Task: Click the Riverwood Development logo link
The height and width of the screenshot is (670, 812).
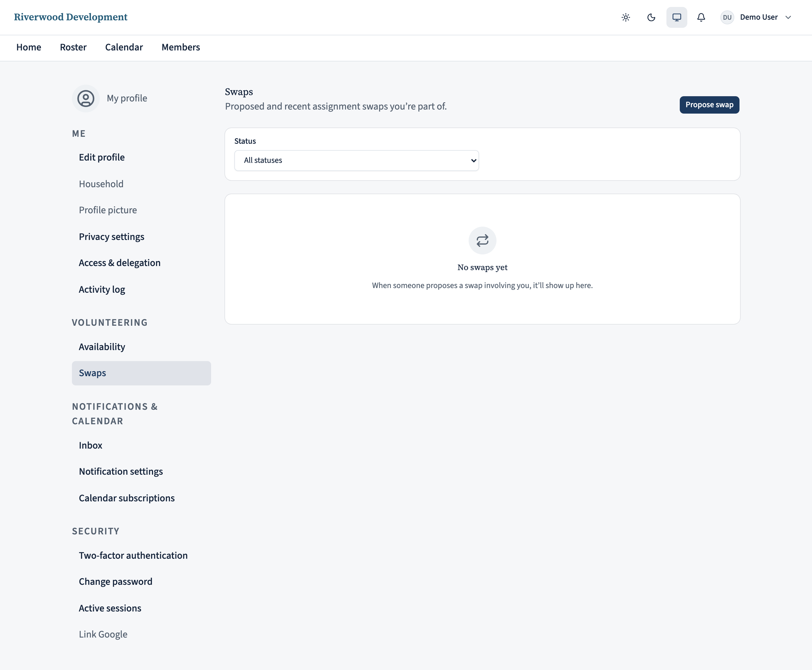Action: (x=71, y=17)
